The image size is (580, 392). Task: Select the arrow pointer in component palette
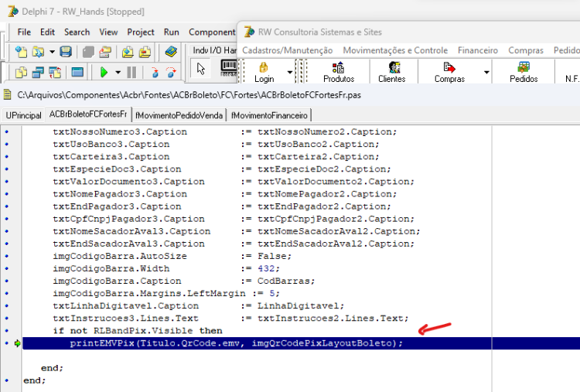point(201,69)
